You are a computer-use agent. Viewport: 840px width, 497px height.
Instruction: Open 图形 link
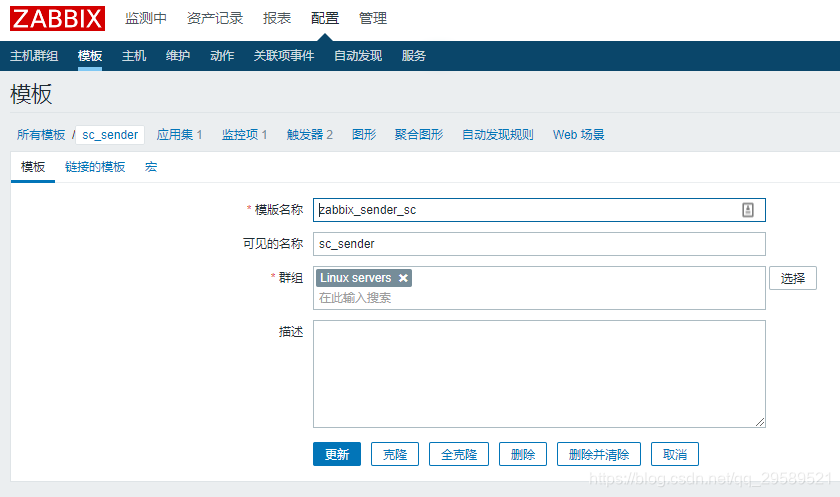click(x=364, y=134)
